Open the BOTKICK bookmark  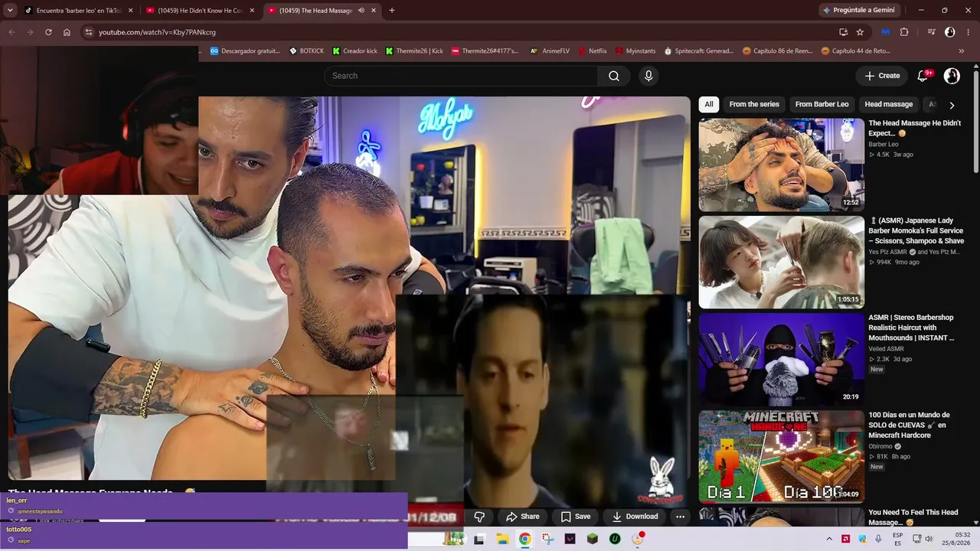tap(306, 51)
